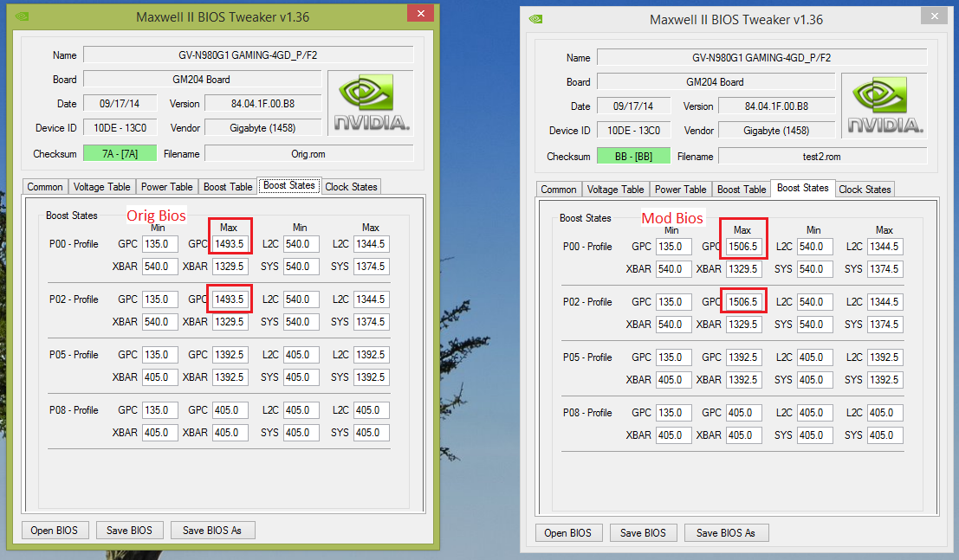The image size is (959, 560).
Task: Close the test2.rom BIOS Tweaker window
Action: point(935,16)
